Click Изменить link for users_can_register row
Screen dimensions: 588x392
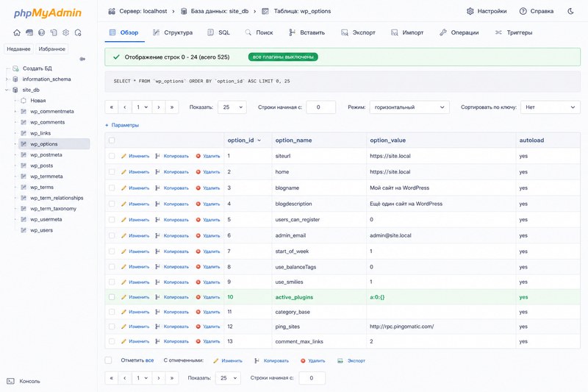[x=139, y=220]
